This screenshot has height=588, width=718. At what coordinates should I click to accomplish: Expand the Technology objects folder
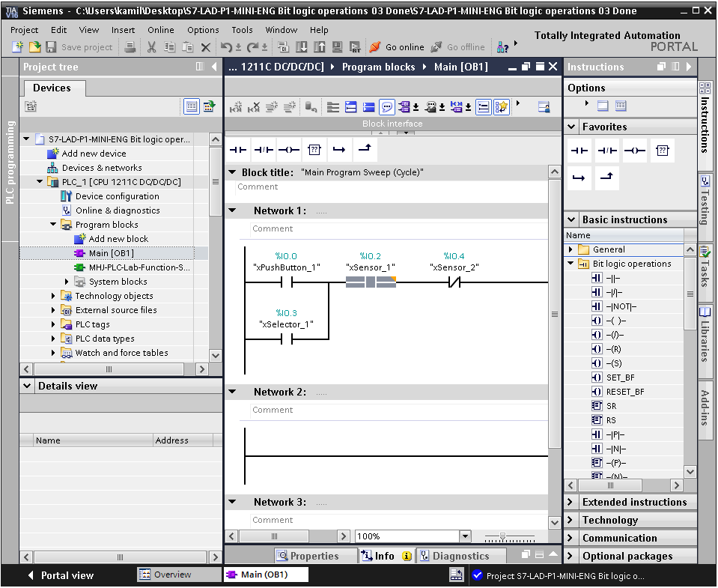click(53, 296)
